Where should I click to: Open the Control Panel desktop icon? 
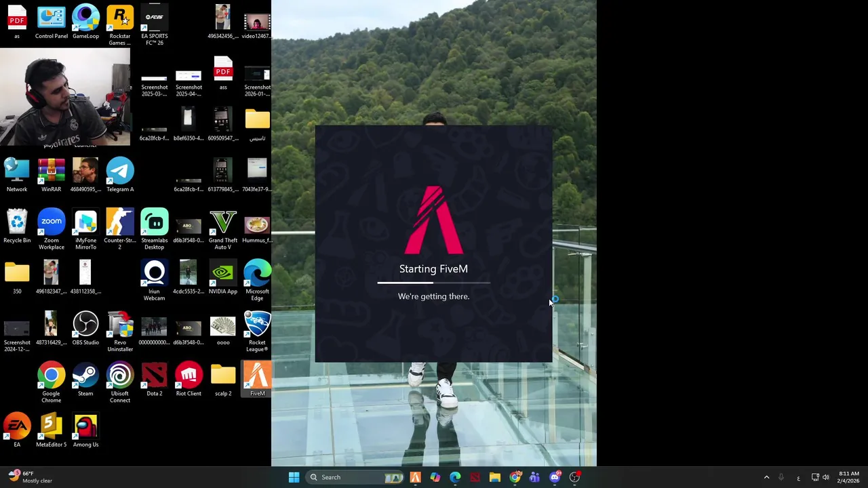pos(52,22)
